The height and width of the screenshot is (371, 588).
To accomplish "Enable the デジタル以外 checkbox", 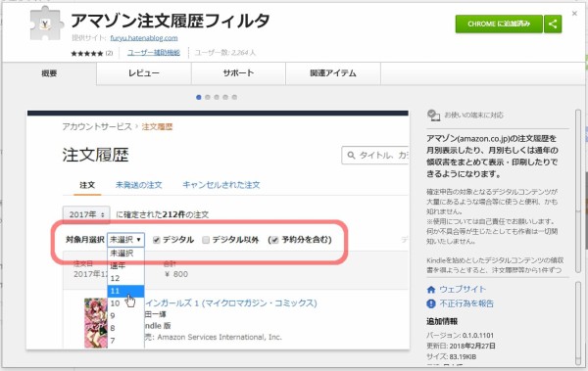I will 206,240.
